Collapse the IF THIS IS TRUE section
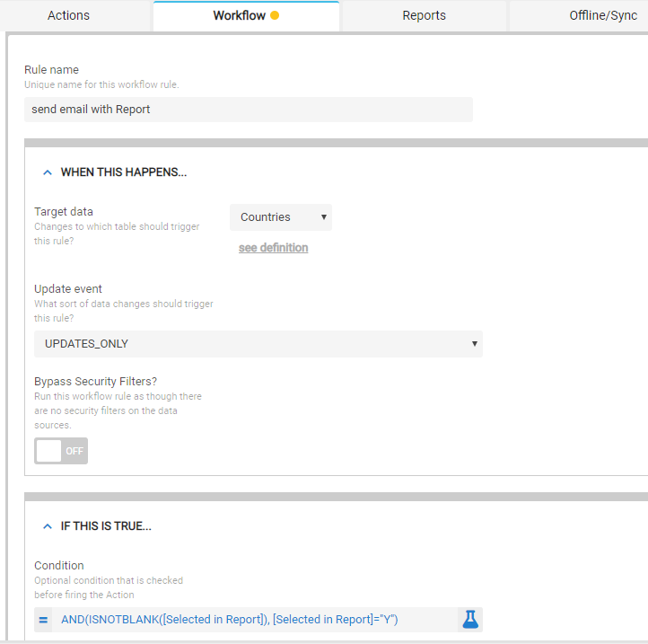648x644 pixels. point(48,526)
